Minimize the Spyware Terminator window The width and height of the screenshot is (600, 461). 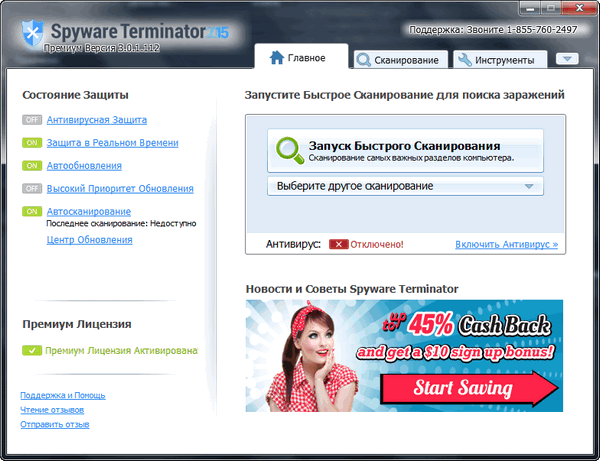(x=530, y=8)
